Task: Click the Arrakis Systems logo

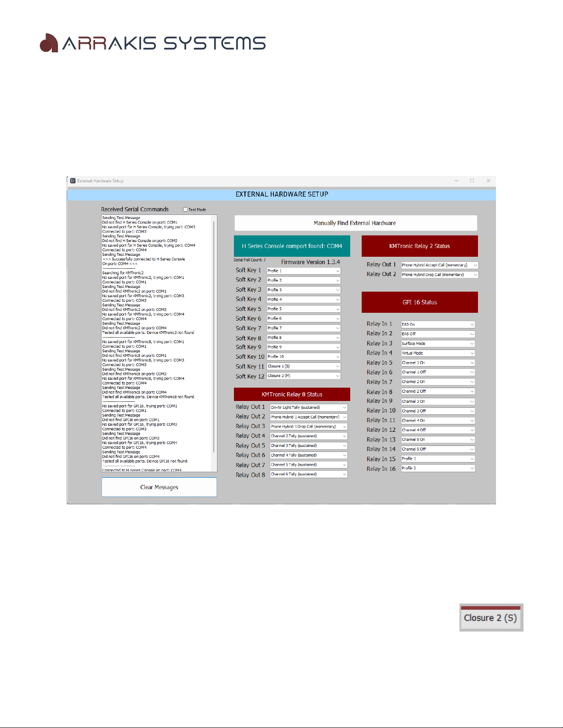Action: [x=153, y=43]
